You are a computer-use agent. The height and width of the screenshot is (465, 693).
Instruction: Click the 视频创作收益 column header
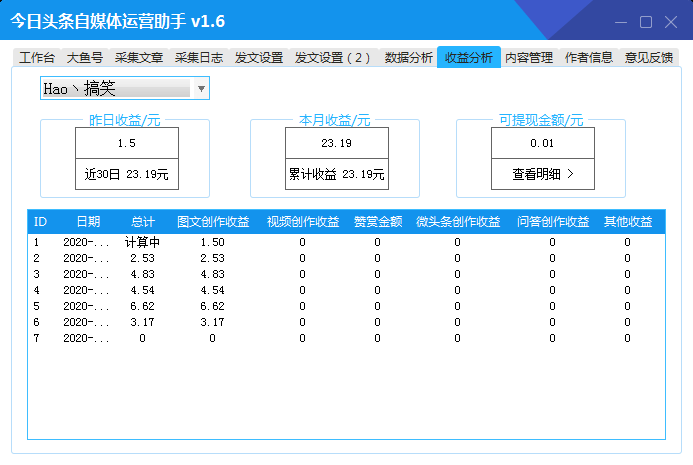click(302, 222)
